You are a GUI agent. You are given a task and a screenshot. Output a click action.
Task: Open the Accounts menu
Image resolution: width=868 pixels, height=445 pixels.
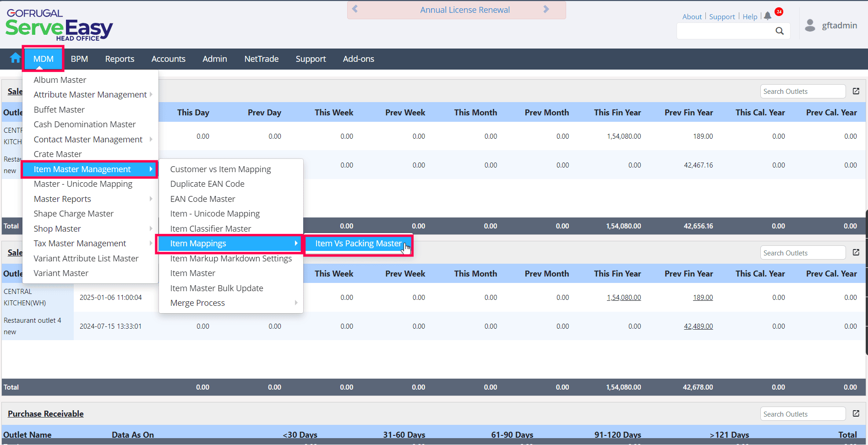tap(169, 59)
